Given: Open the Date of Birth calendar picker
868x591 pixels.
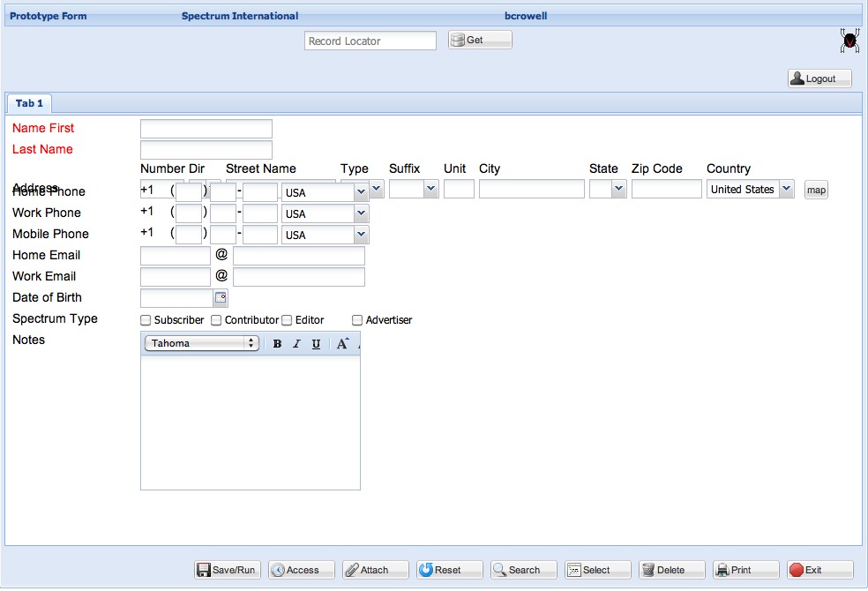Looking at the screenshot, I should tap(221, 298).
